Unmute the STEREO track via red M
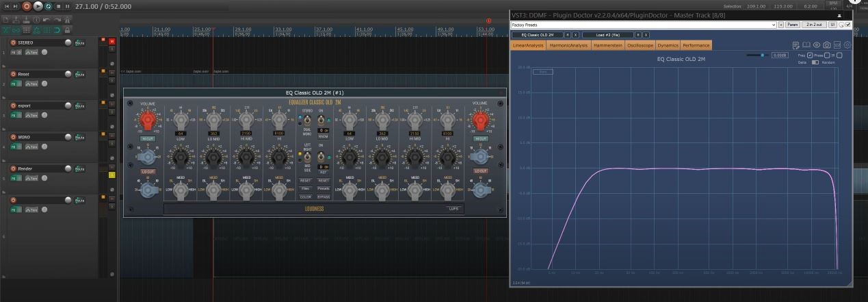 click(x=112, y=41)
